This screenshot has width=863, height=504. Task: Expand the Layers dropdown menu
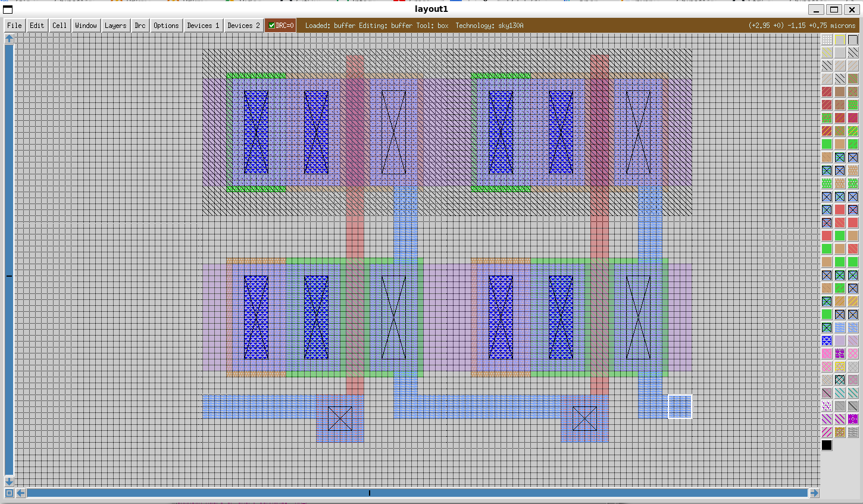pyautogui.click(x=115, y=26)
